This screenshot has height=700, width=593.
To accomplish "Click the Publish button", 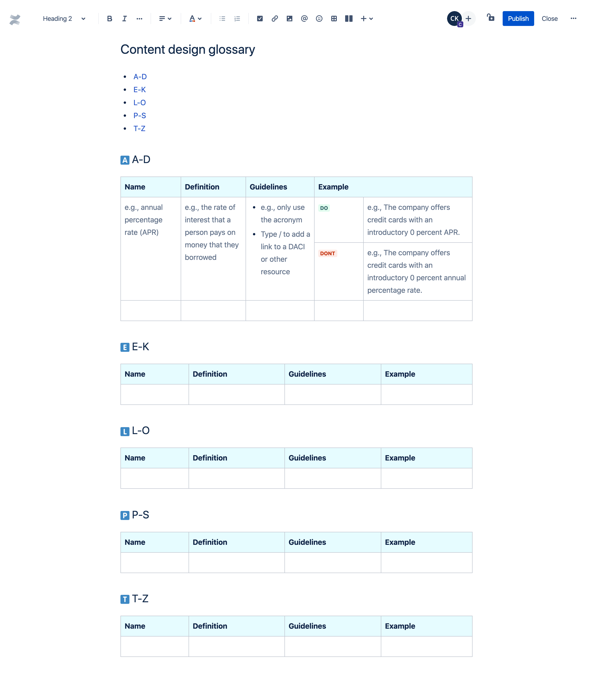I will 518,19.
